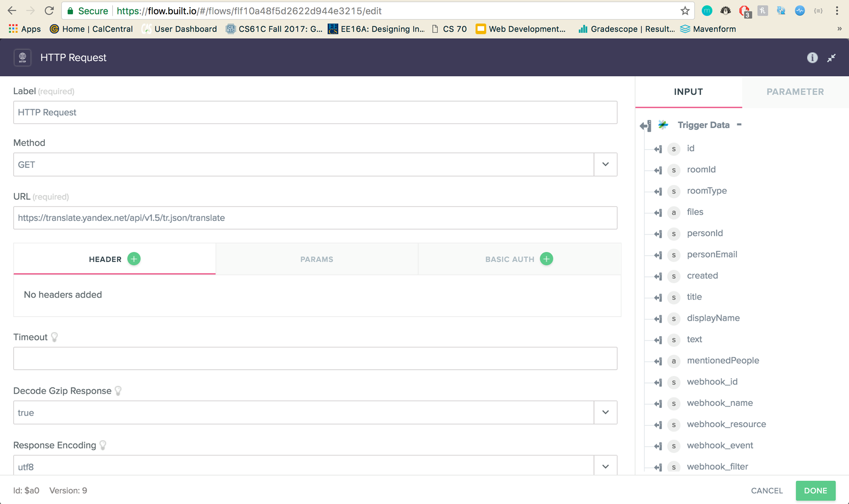Open the Method dropdown
Screen dimensions: 849x504
[605, 165]
